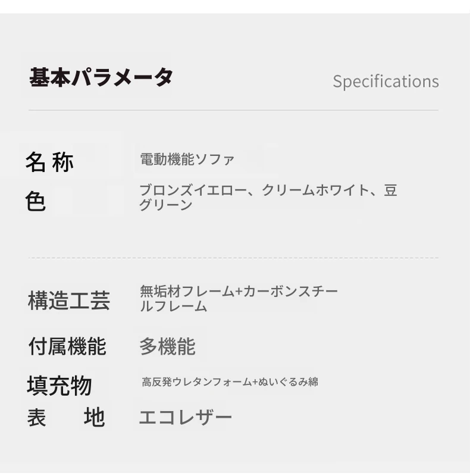Select the 色 row label
This screenshot has height=476, width=470.
pos(36,201)
